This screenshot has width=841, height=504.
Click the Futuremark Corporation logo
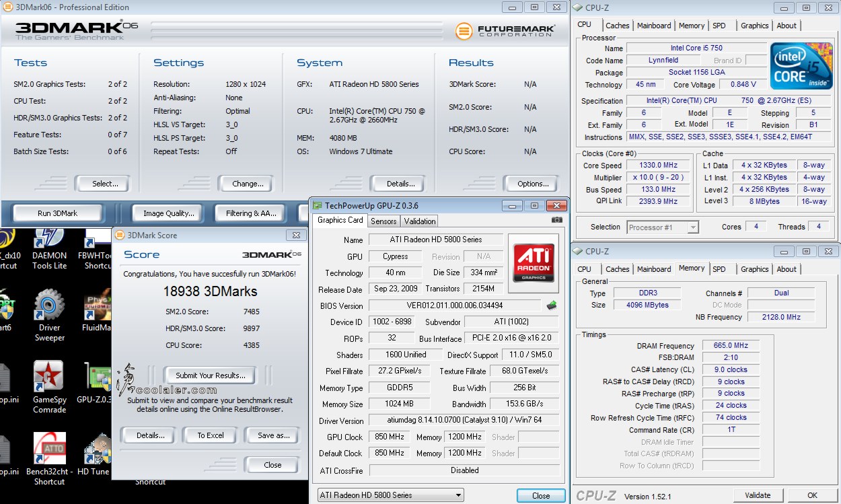[505, 31]
